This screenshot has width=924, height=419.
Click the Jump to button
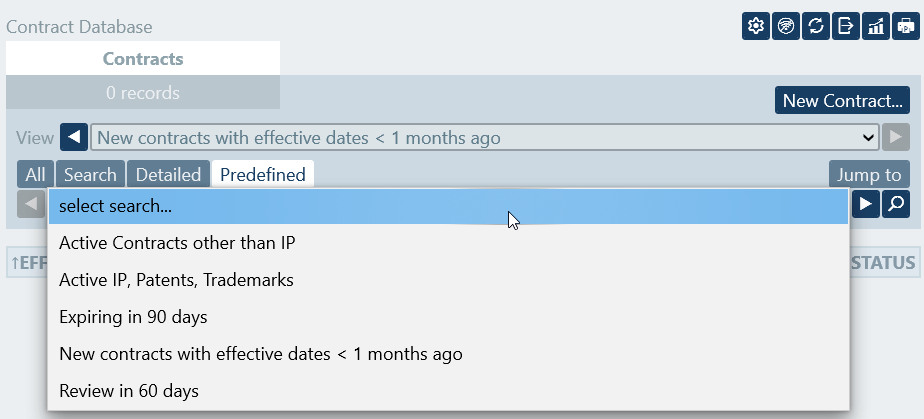coord(869,175)
